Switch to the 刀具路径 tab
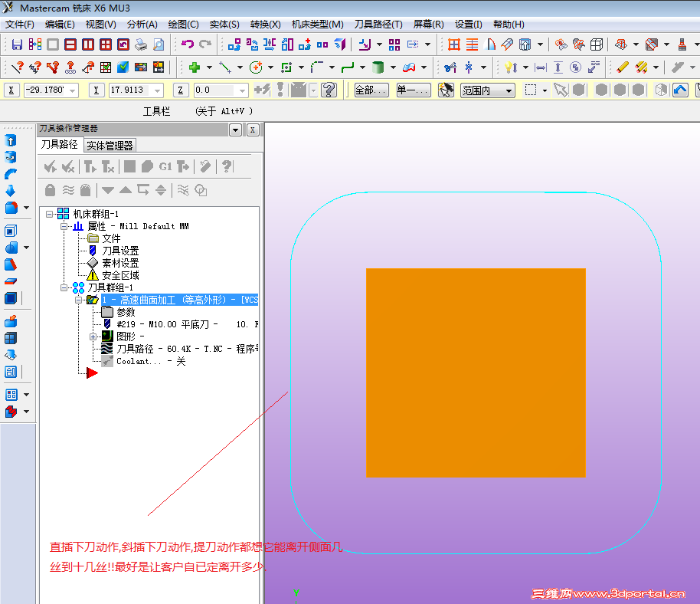Image resolution: width=700 pixels, height=604 pixels. tap(60, 145)
